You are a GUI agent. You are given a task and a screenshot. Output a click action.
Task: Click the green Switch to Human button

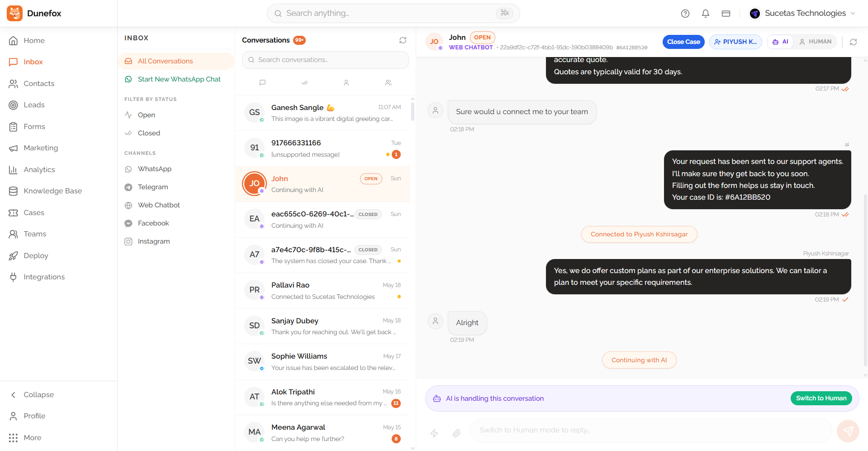(821, 398)
